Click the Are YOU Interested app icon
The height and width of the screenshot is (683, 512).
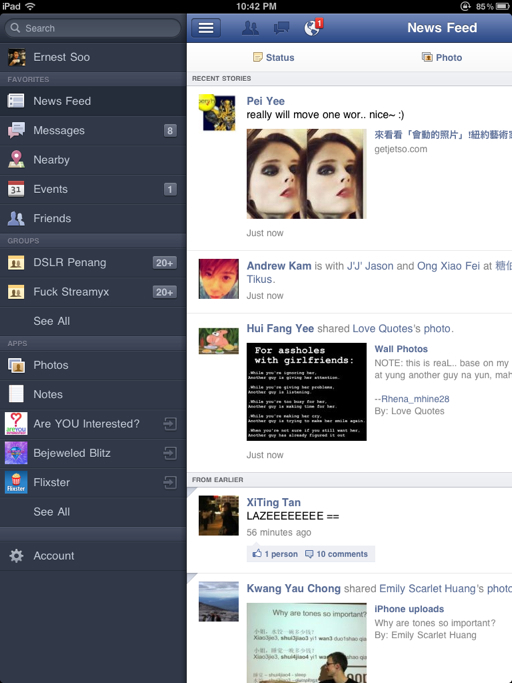pyautogui.click(x=16, y=423)
